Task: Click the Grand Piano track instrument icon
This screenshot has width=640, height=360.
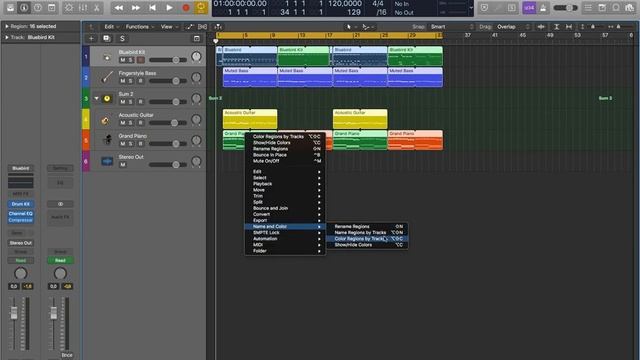Action: 107,140
